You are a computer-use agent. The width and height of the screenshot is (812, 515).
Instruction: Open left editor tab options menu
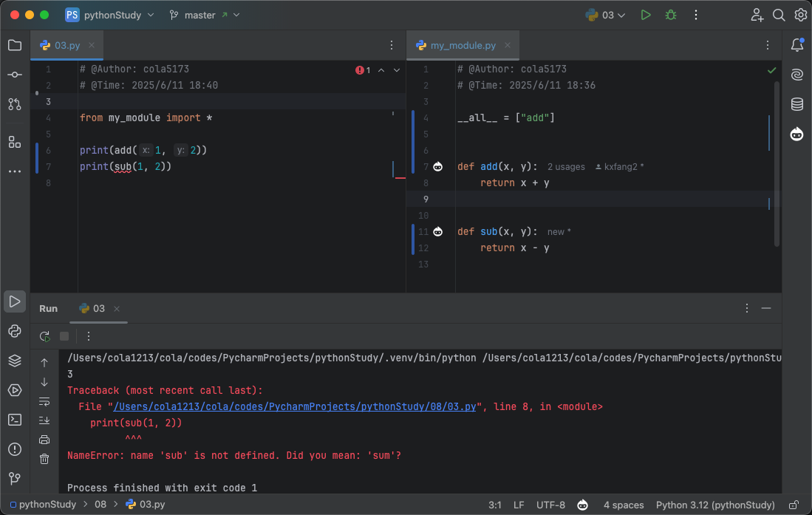pyautogui.click(x=392, y=45)
